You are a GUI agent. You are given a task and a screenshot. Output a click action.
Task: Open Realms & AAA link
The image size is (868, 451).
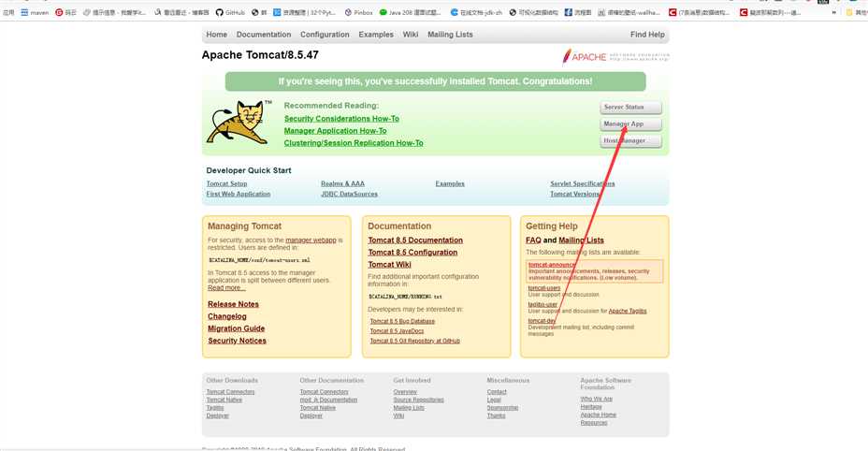(x=342, y=183)
